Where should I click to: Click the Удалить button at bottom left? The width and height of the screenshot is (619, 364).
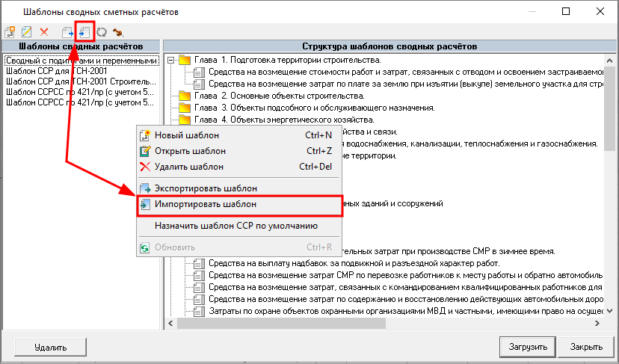(51, 348)
